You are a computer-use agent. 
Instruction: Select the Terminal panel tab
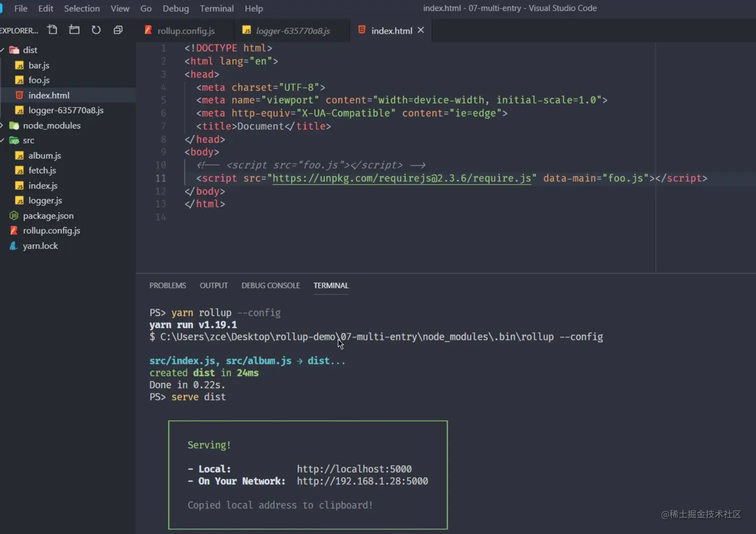tap(331, 285)
